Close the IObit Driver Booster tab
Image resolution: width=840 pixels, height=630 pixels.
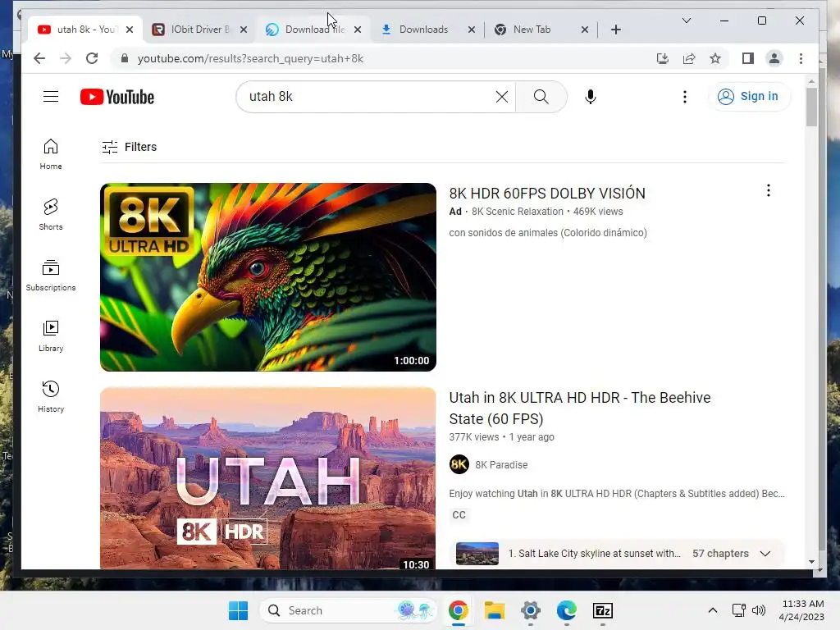tap(244, 30)
